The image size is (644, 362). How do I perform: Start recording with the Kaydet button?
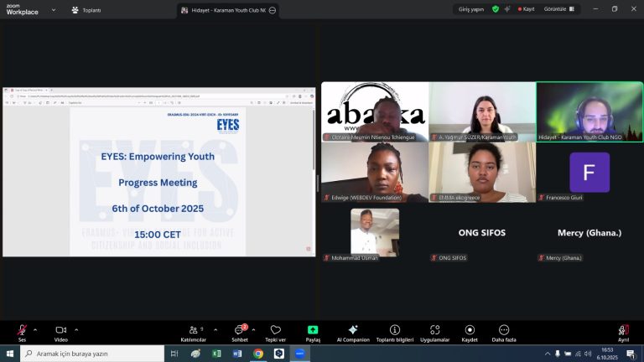pyautogui.click(x=470, y=331)
